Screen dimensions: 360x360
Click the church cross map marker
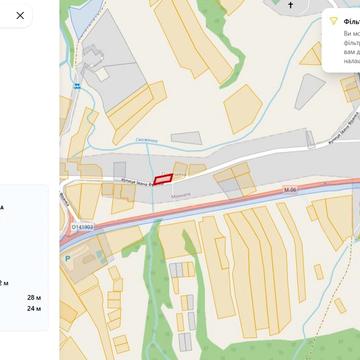click(x=291, y=5)
